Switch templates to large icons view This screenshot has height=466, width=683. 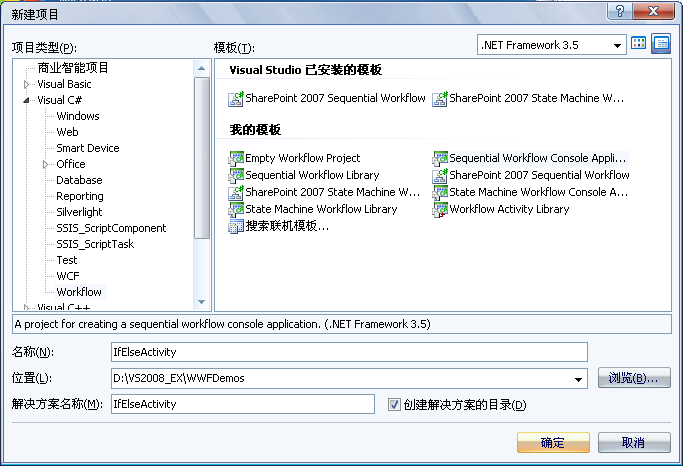pos(639,44)
